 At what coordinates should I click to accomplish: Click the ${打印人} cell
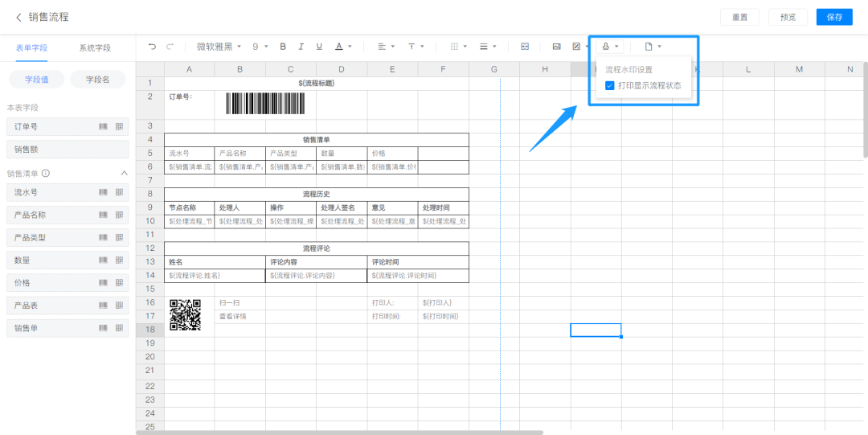click(x=444, y=302)
